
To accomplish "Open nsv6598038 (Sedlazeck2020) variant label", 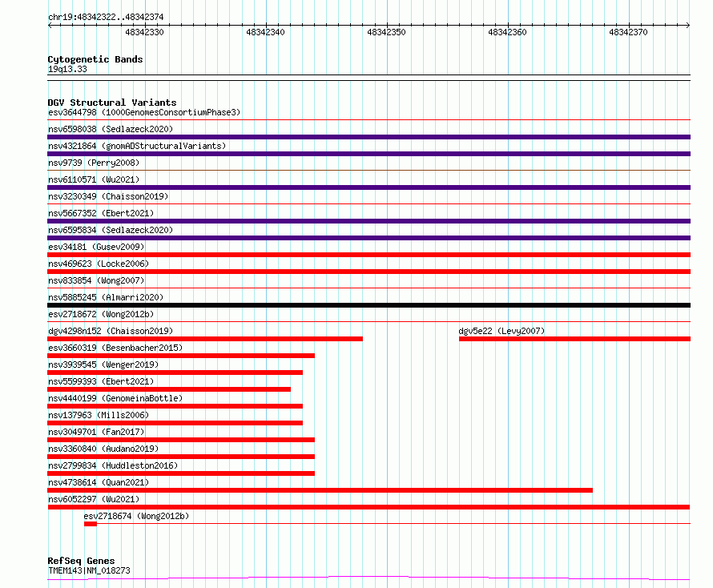I will pyautogui.click(x=111, y=129).
